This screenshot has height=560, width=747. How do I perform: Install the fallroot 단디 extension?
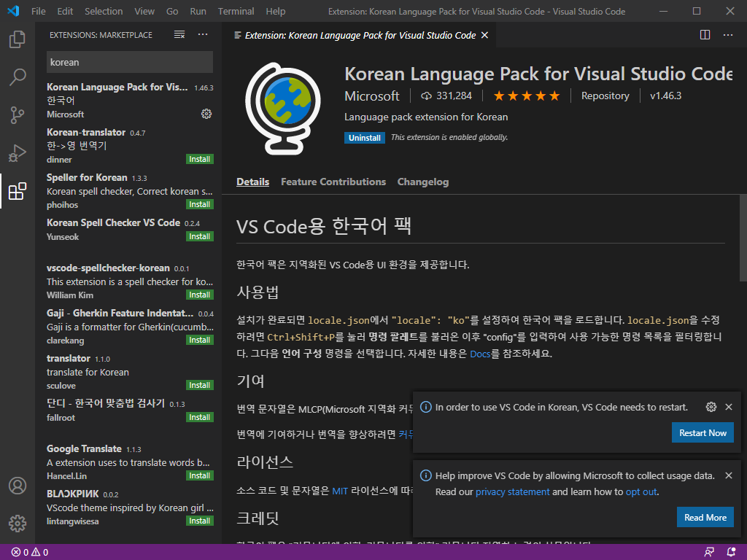(x=200, y=417)
